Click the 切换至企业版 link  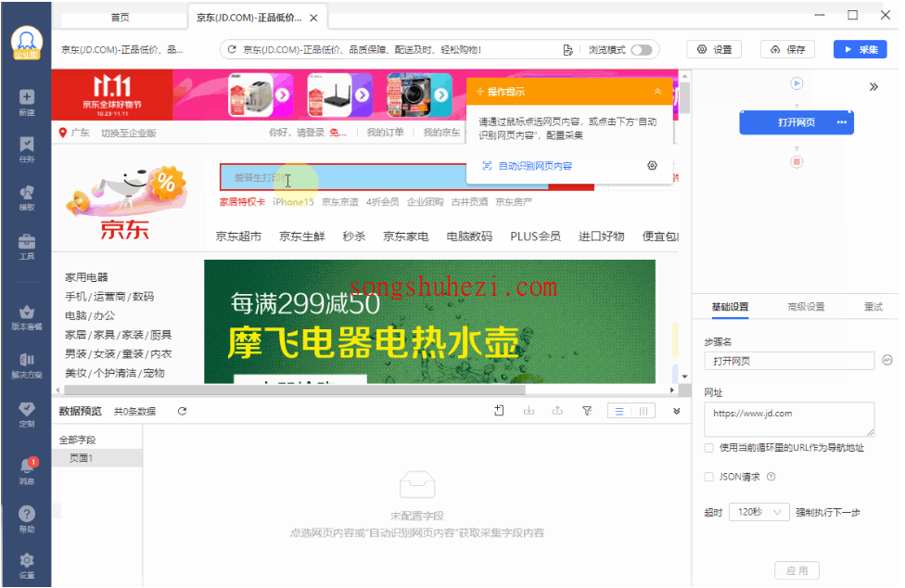tap(129, 134)
